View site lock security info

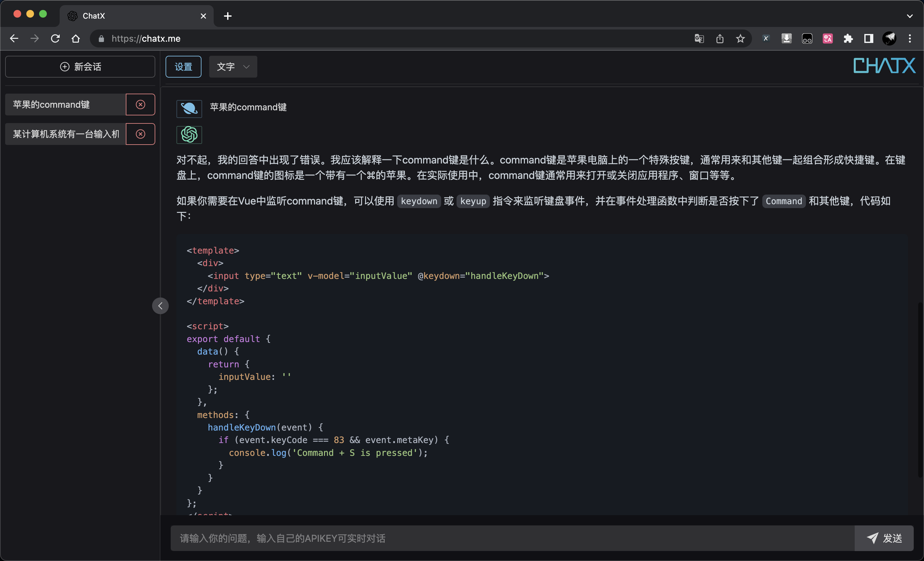point(101,38)
